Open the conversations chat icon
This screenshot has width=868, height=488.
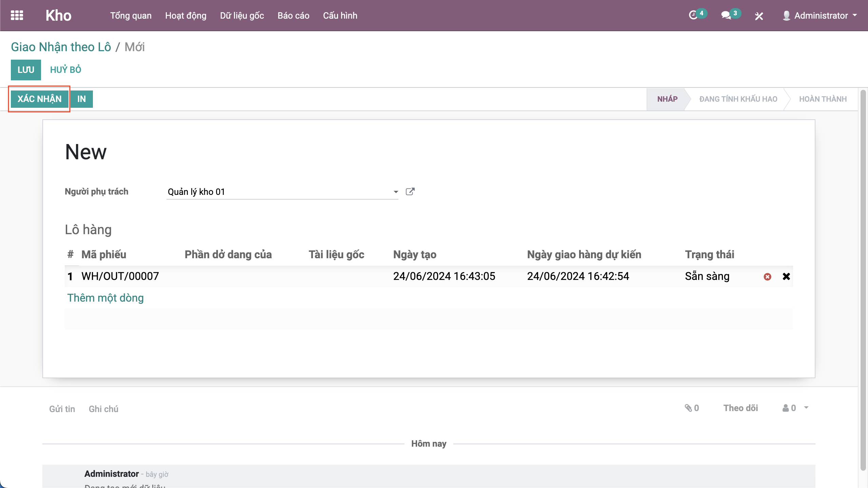pos(726,15)
